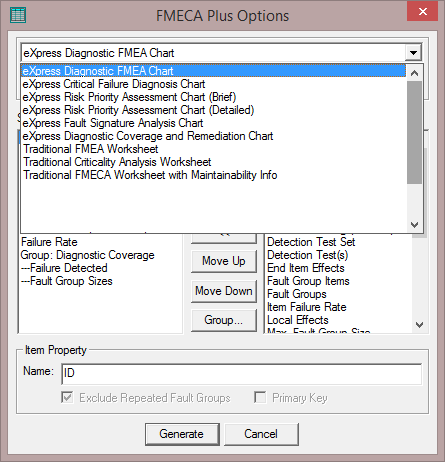Click dropdown list scroll down arrow
445x462 pixels.
(x=414, y=225)
